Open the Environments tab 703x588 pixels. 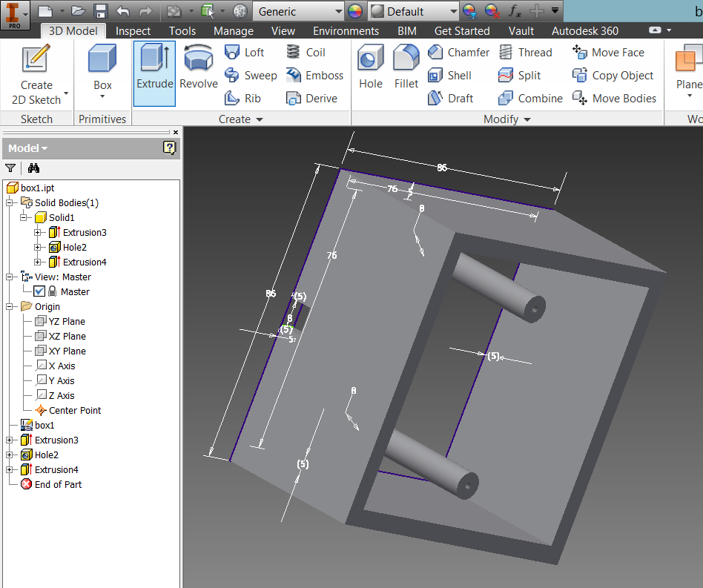(x=346, y=31)
